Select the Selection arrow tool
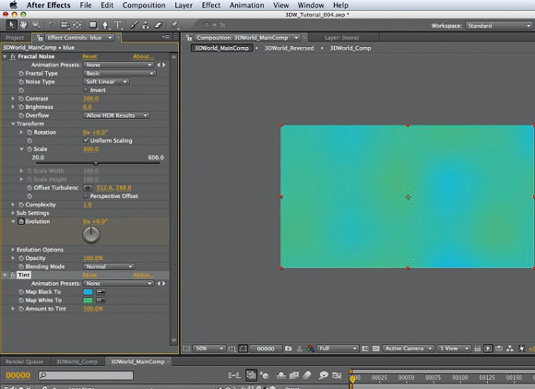 click(x=11, y=25)
